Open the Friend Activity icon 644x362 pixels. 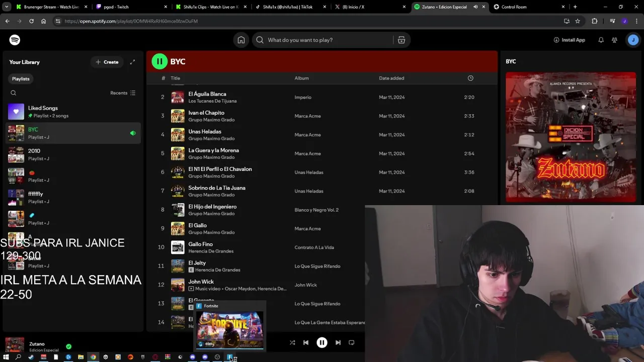(614, 40)
